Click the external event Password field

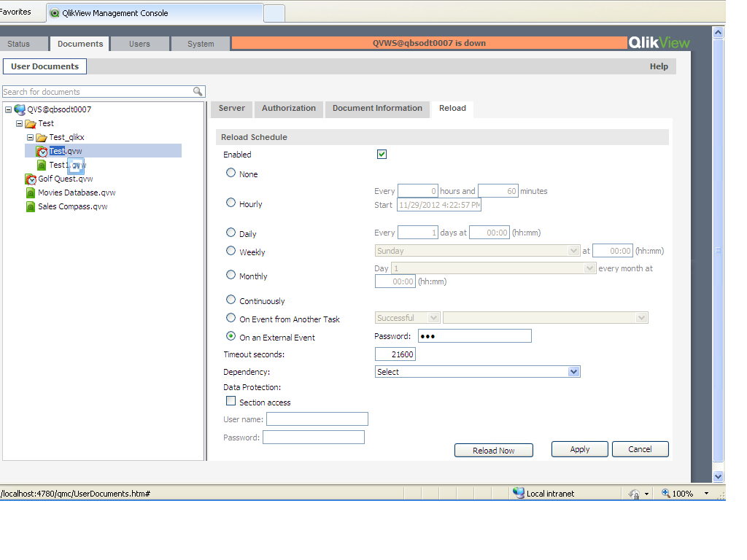[474, 336]
